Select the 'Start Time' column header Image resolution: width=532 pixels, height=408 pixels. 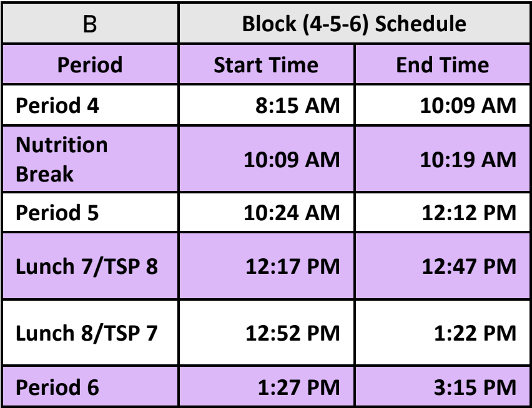click(x=267, y=64)
